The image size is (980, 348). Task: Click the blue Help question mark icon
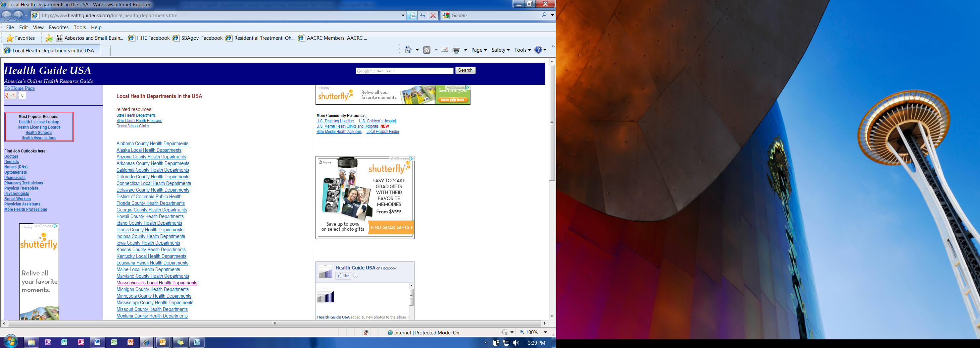coord(538,50)
